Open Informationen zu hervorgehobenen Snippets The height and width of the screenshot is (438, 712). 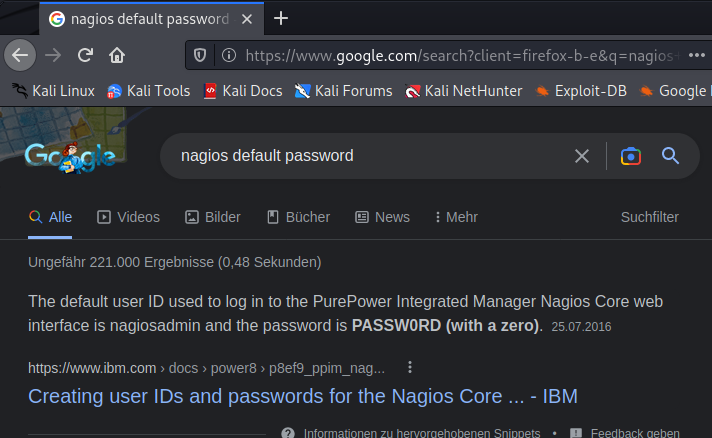(x=422, y=433)
